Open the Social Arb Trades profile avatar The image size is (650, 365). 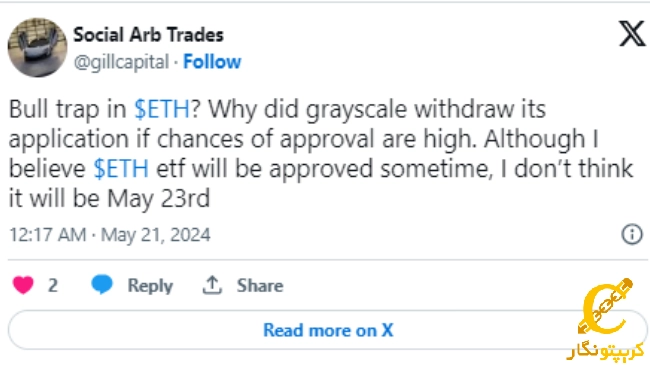[x=37, y=47]
